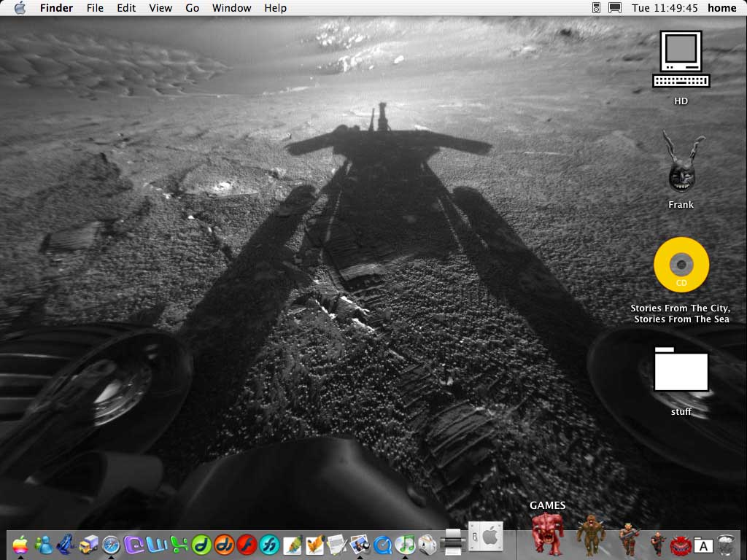Launch Microsoft Entourage purple icon
This screenshot has width=747, height=560.
pos(134,544)
